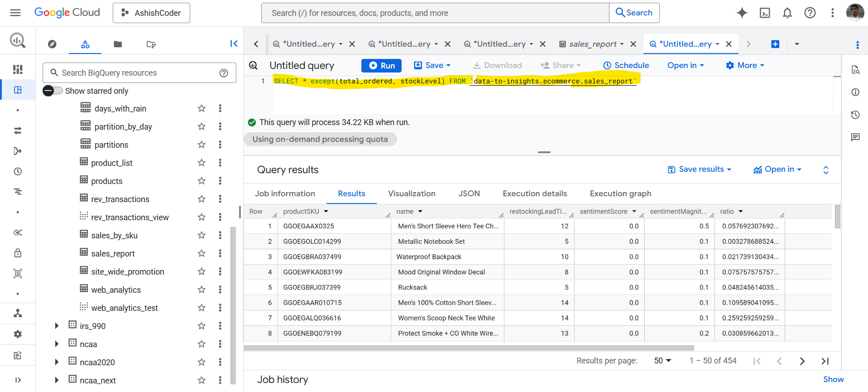Click the top Search button
The width and height of the screenshot is (868, 392).
[x=634, y=13]
